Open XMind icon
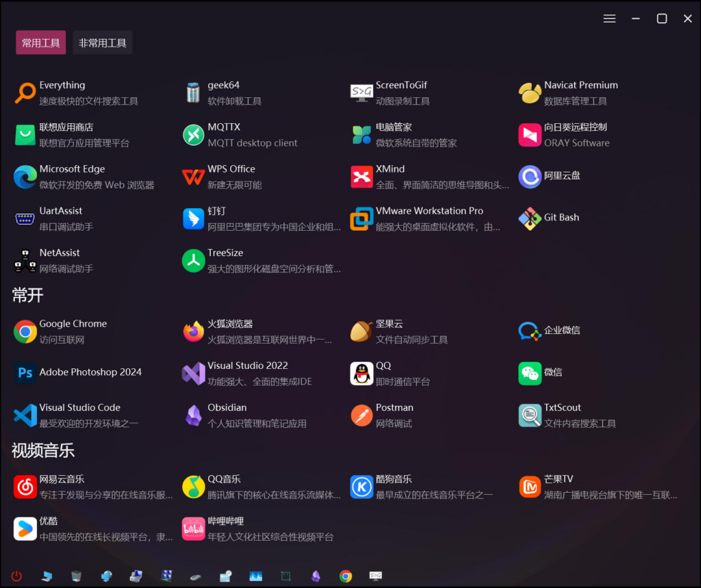701x588 pixels. [361, 177]
